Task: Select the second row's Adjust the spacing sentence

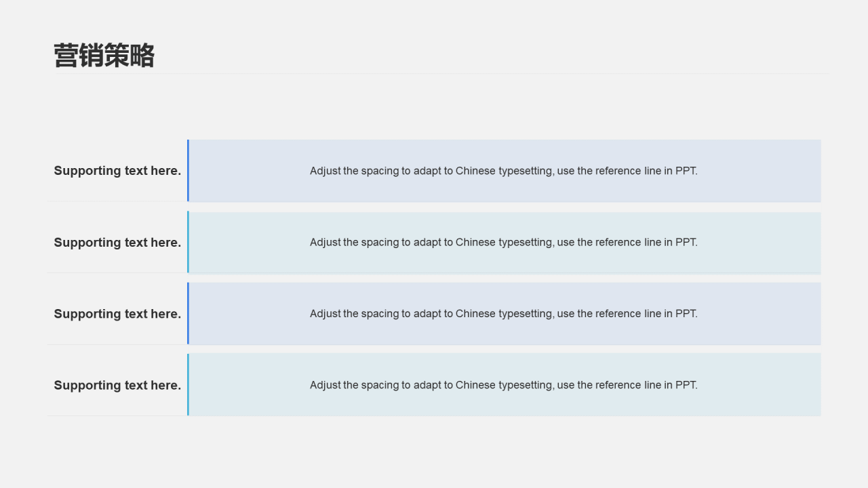Action: 504,242
